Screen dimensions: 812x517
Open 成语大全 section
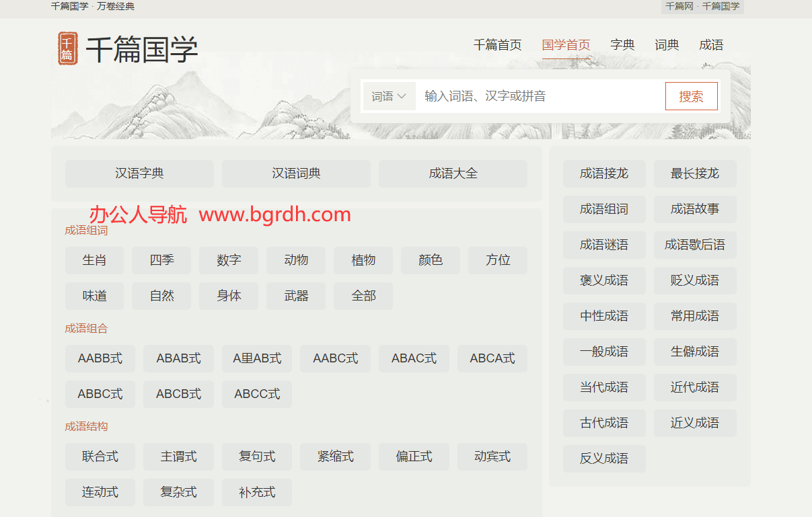(453, 173)
